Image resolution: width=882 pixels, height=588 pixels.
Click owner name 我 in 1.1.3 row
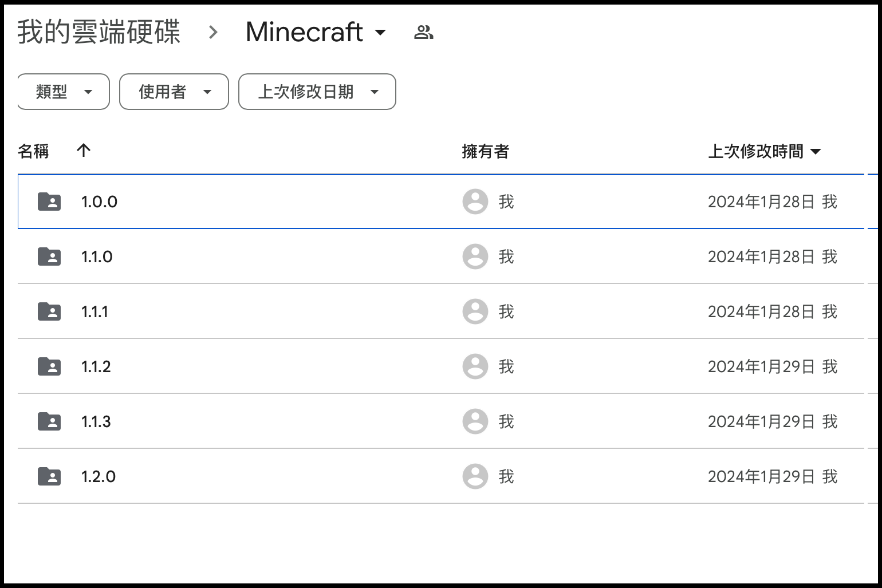click(x=506, y=421)
